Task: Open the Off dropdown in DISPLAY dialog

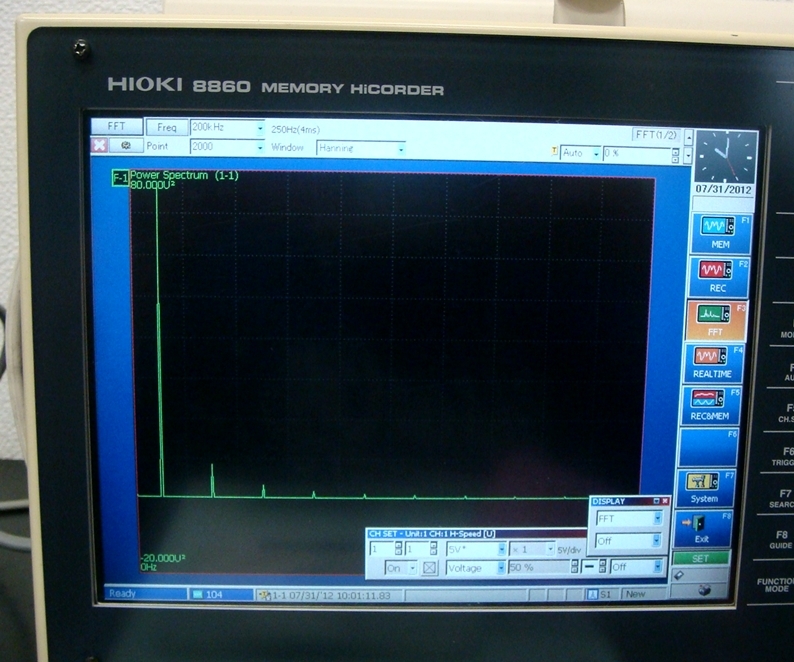Action: tap(656, 540)
